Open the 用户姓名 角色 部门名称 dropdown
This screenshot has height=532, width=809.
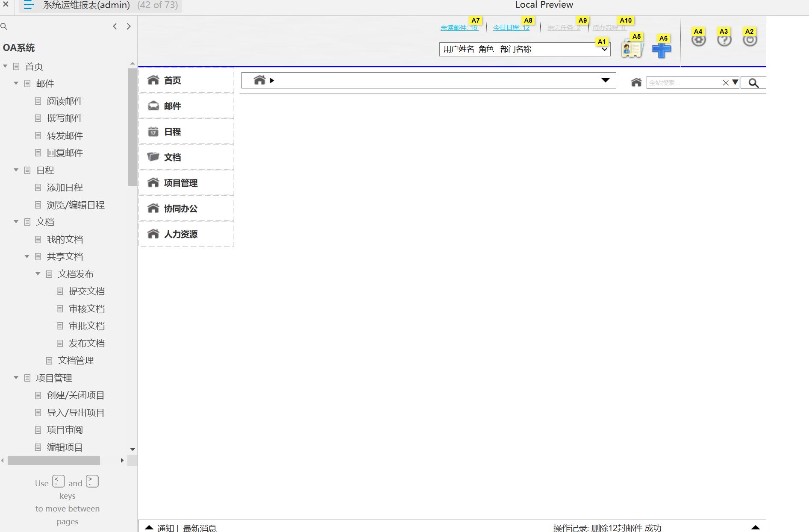tap(524, 49)
